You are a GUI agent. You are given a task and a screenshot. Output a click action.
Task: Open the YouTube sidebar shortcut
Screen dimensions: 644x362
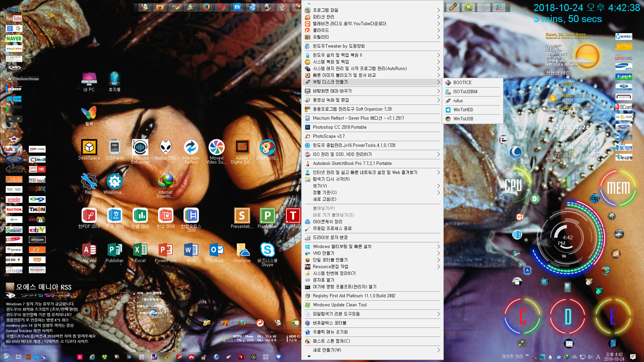(14, 18)
